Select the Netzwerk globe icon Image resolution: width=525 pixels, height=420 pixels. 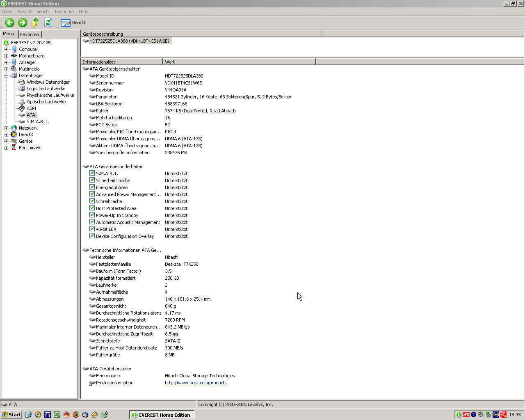click(x=14, y=128)
